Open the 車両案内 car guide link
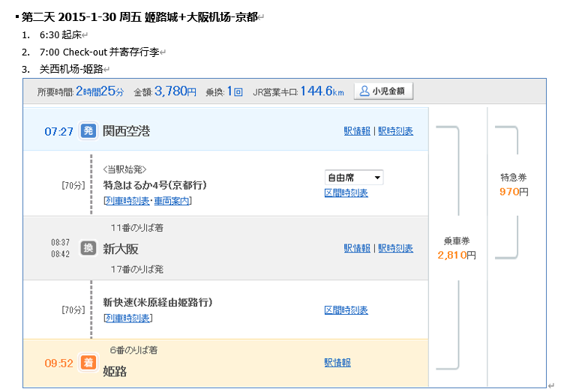561x392 pixels. pyautogui.click(x=172, y=201)
